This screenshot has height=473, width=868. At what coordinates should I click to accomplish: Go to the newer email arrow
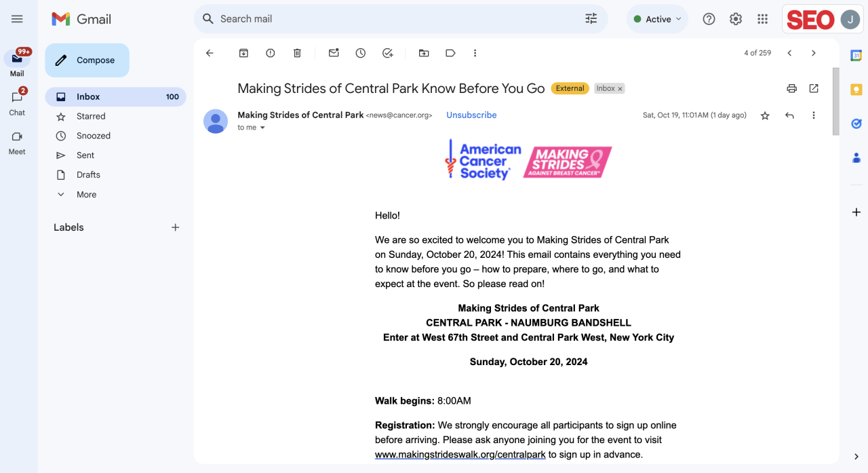click(789, 53)
